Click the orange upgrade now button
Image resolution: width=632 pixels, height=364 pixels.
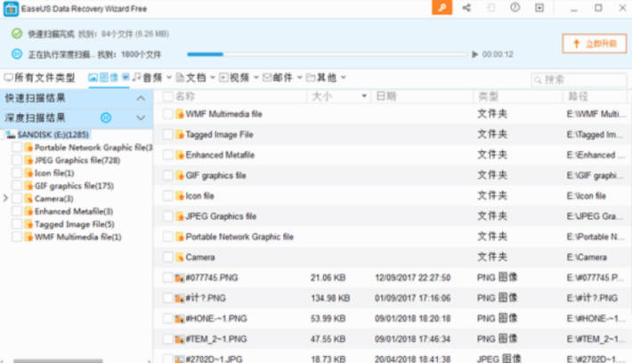[x=595, y=44]
